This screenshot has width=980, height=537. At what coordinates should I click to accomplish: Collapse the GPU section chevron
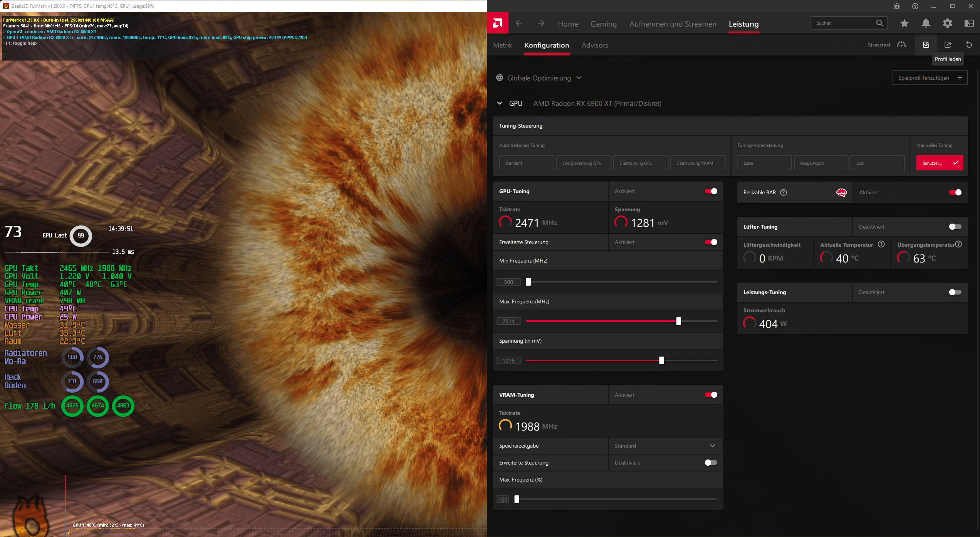[x=500, y=103]
